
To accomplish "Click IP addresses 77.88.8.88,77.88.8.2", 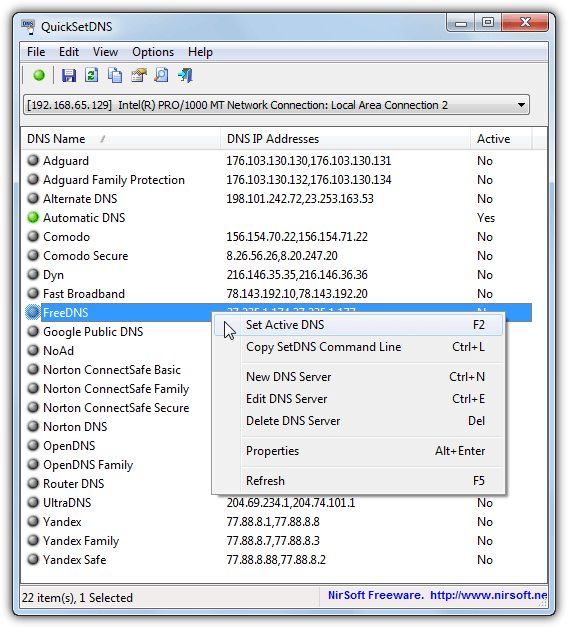I will point(276,560).
